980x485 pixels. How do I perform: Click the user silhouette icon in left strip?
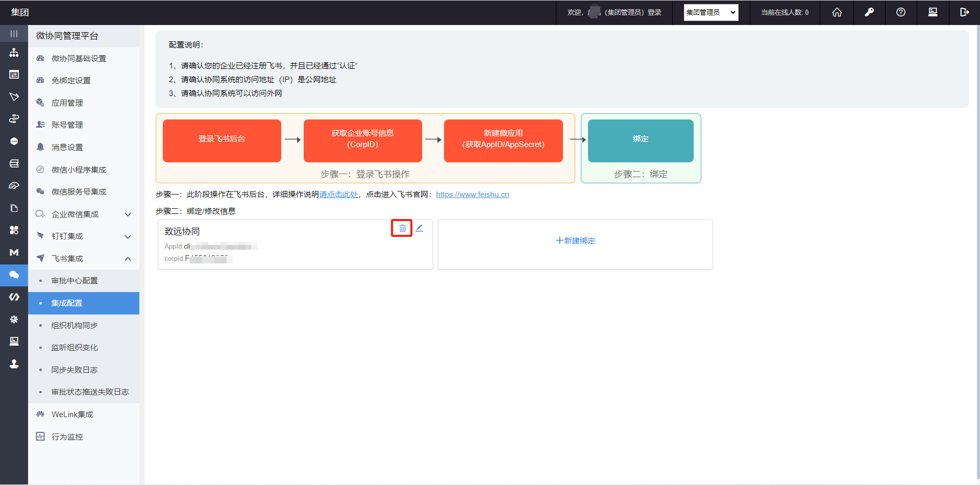(14, 363)
